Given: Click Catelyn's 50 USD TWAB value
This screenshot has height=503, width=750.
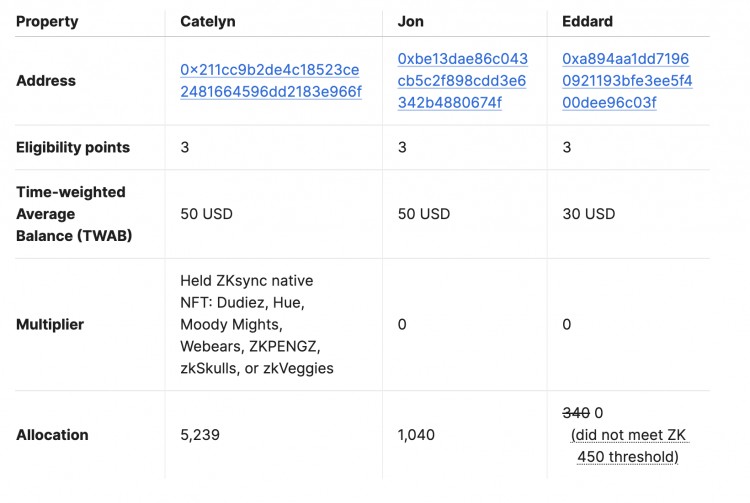Looking at the screenshot, I should 206,214.
